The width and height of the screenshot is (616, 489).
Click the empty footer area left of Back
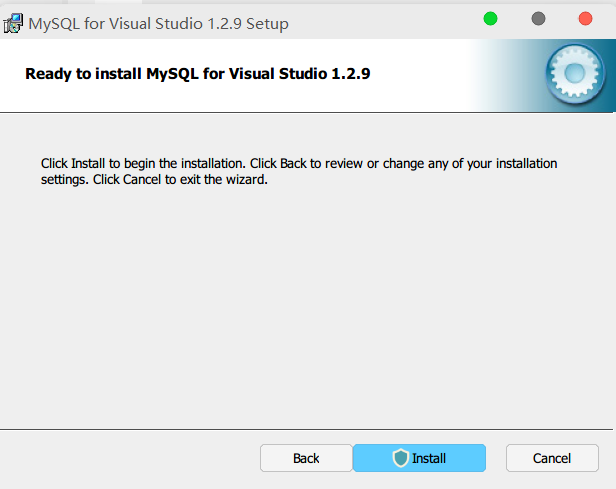pos(130,458)
